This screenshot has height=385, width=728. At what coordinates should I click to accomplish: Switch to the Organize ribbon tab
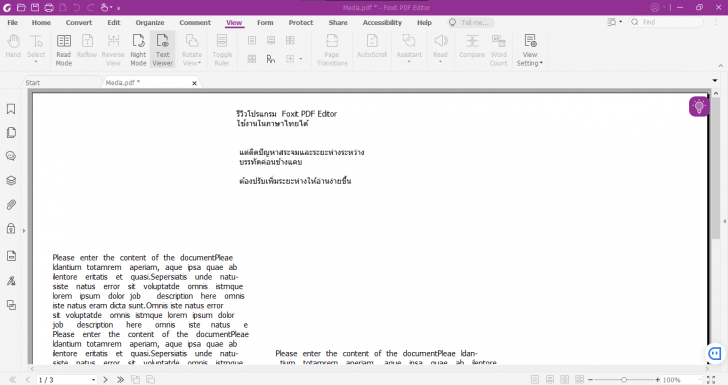click(150, 22)
